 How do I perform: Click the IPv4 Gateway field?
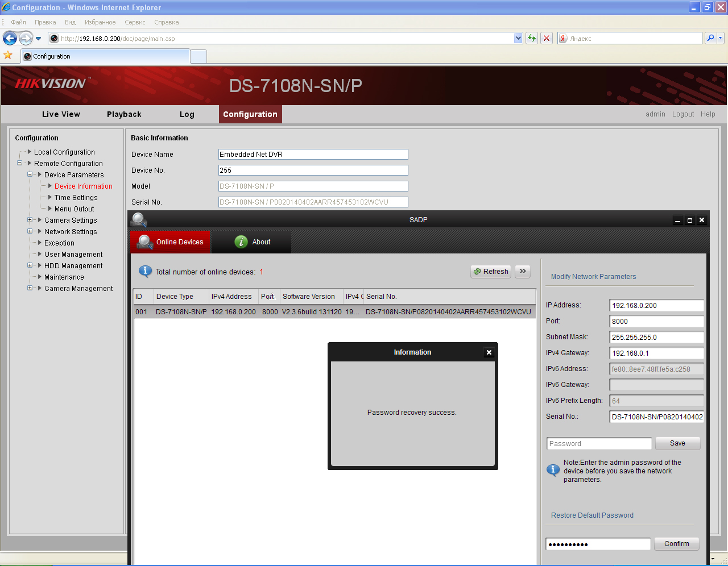(x=656, y=353)
